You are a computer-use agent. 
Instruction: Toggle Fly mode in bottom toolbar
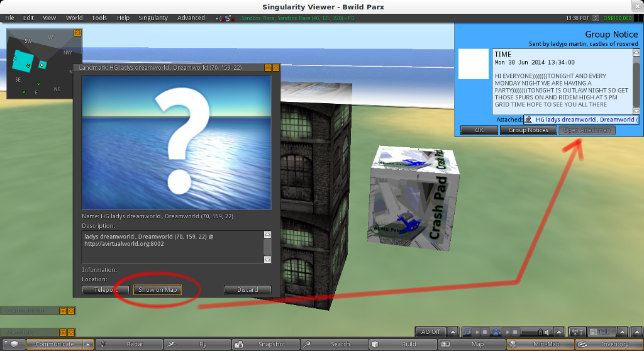[x=197, y=344]
